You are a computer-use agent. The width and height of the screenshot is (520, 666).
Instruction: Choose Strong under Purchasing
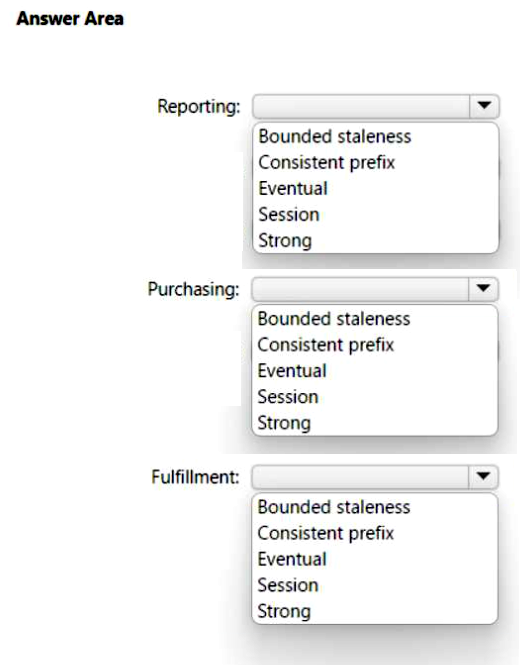pyautogui.click(x=284, y=423)
